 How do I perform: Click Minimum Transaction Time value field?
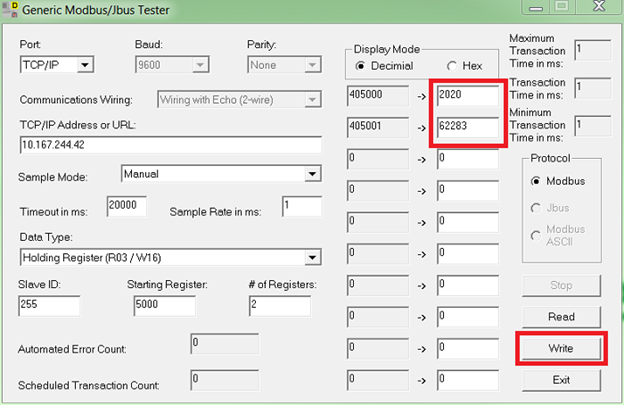point(593,126)
